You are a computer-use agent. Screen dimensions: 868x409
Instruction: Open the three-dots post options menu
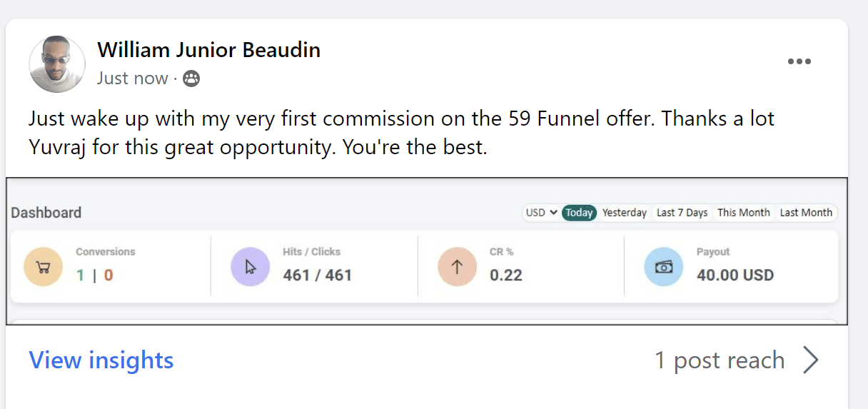(799, 61)
